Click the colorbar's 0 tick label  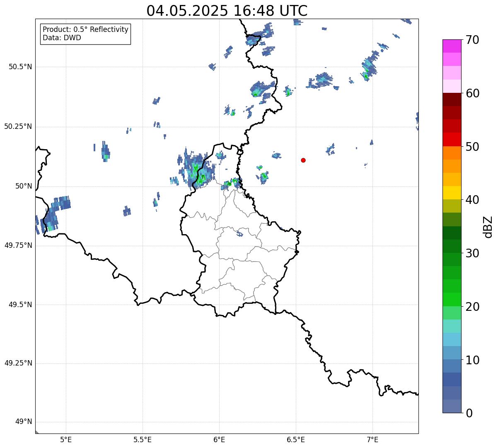(x=469, y=413)
